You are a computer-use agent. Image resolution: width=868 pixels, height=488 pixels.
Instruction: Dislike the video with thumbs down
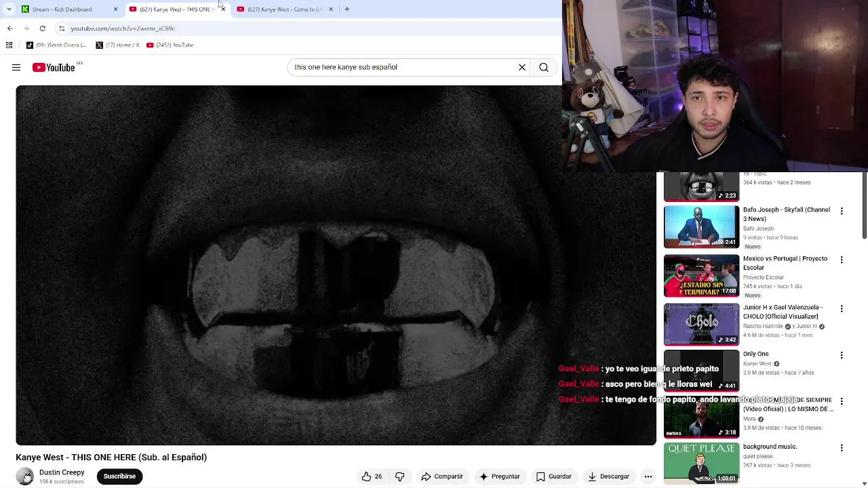click(400, 476)
